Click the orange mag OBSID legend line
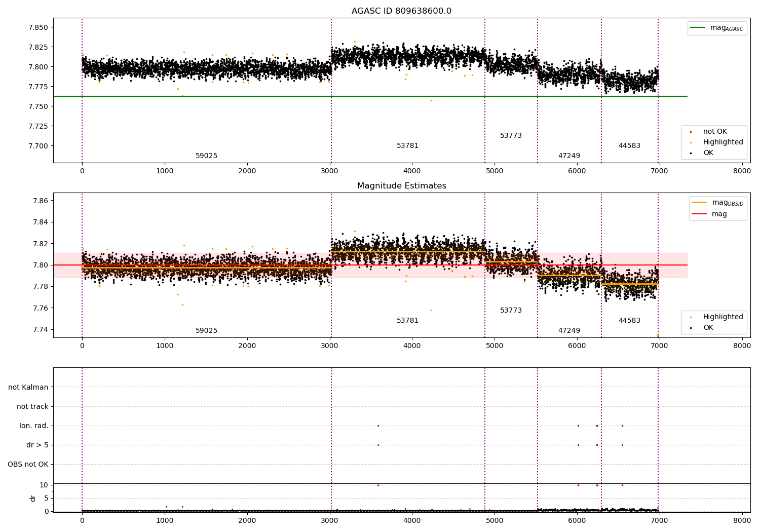Screen dimensions: 760x532 (x=700, y=203)
